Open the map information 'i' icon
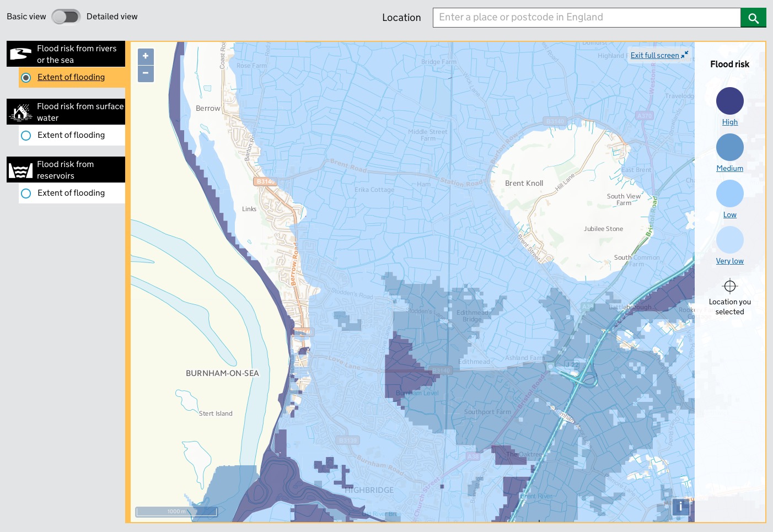 click(x=680, y=507)
